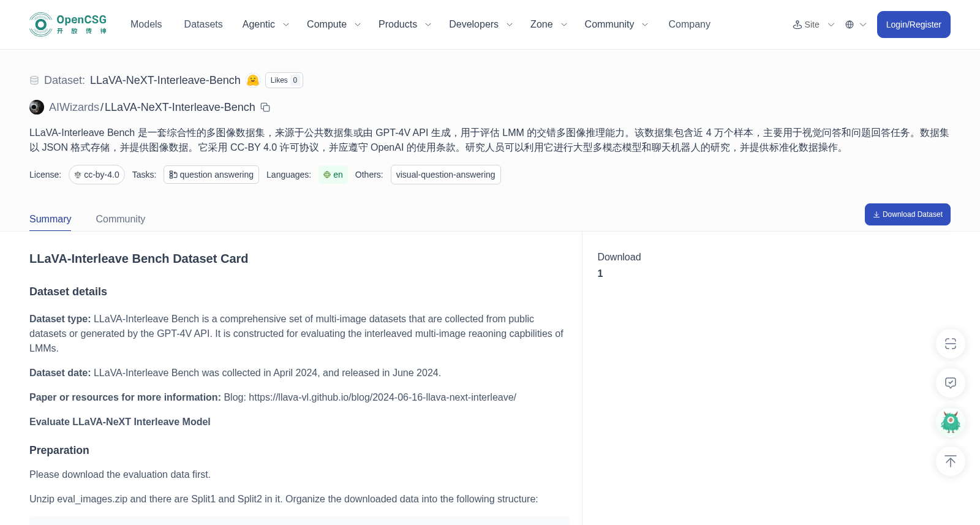Screen dimensions: 980x525
Task: Click the visual-question-answering tag
Action: tap(446, 175)
